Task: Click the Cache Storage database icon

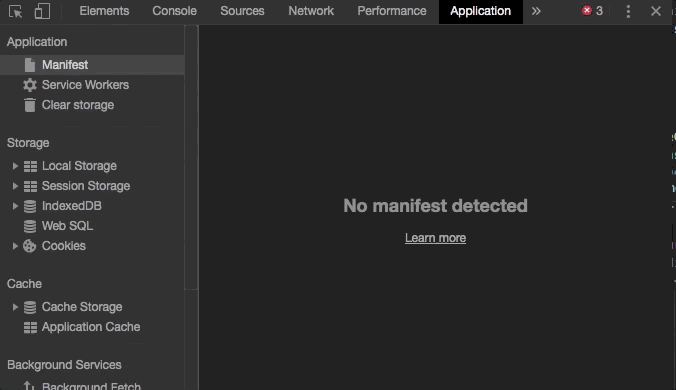Action: pos(30,307)
